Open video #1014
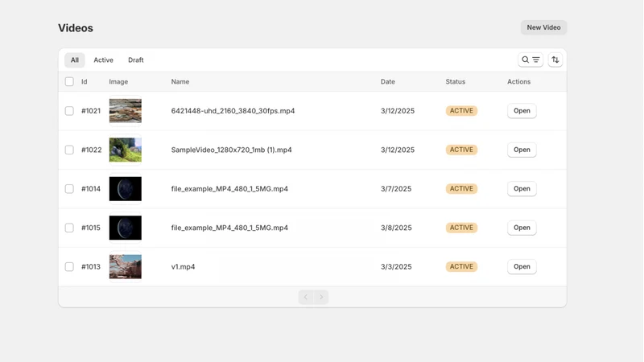644x362 pixels. 522,189
